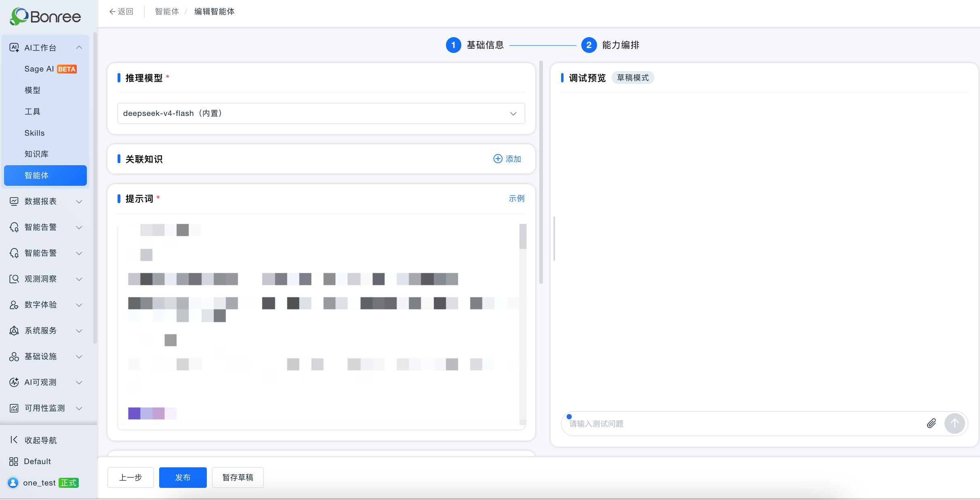Go to step 1 基础信息

pyautogui.click(x=475, y=45)
